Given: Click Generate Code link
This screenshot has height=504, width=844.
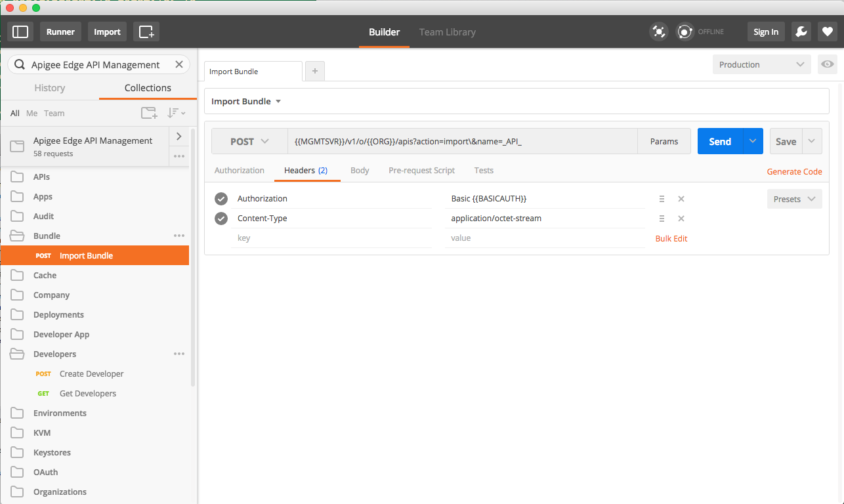Looking at the screenshot, I should coord(794,171).
